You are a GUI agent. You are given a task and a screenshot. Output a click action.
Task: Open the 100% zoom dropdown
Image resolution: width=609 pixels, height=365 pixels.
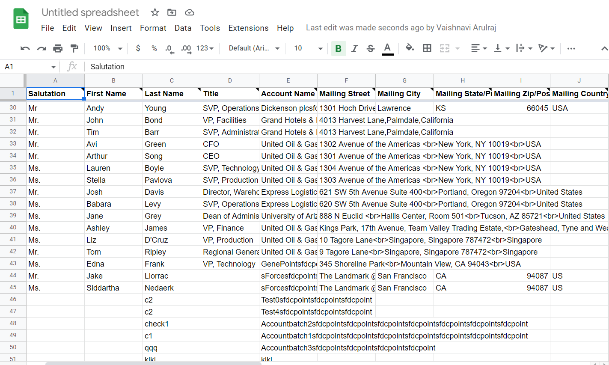(x=108, y=48)
